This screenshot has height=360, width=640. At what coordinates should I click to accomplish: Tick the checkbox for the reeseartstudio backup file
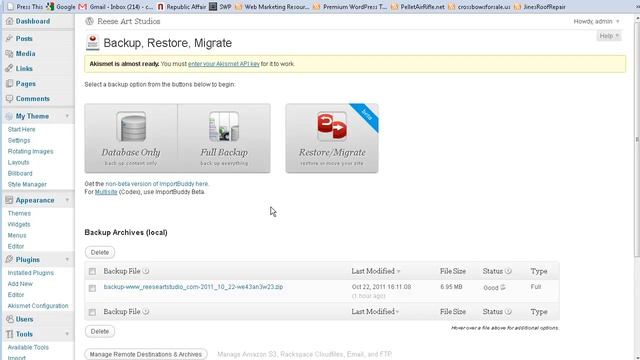click(x=92, y=288)
